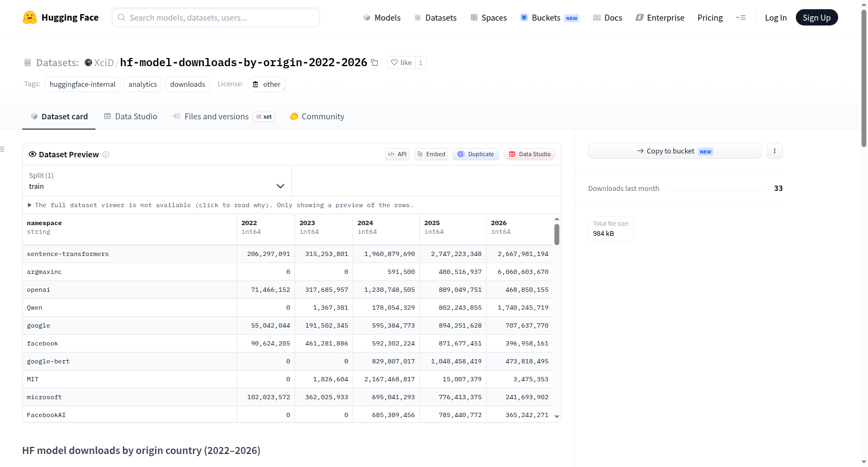Image resolution: width=868 pixels, height=467 pixels.
Task: Open the Enterprise page
Action: point(660,17)
